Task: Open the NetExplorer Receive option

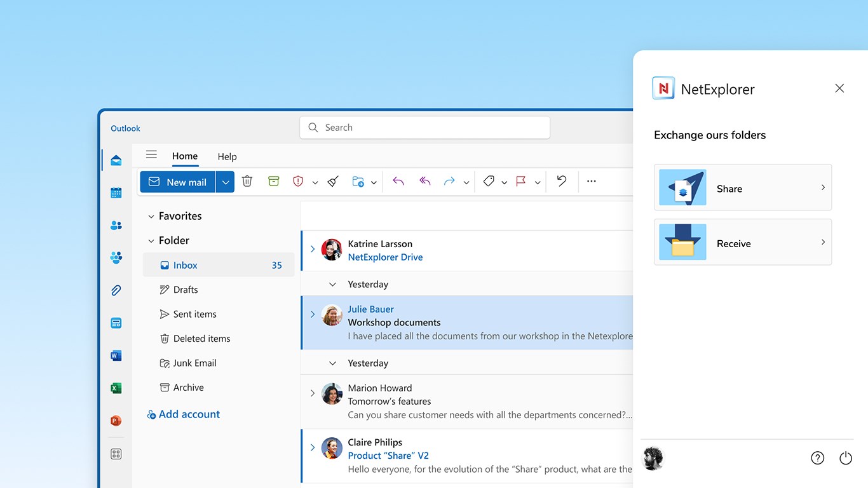Action: click(x=743, y=242)
